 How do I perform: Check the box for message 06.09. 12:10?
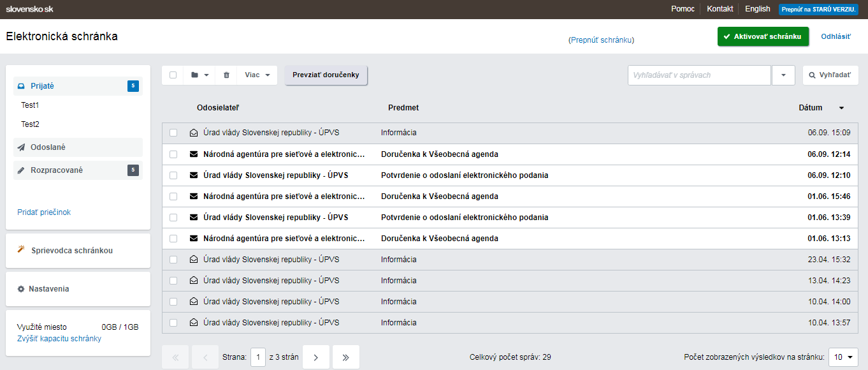[x=173, y=175]
